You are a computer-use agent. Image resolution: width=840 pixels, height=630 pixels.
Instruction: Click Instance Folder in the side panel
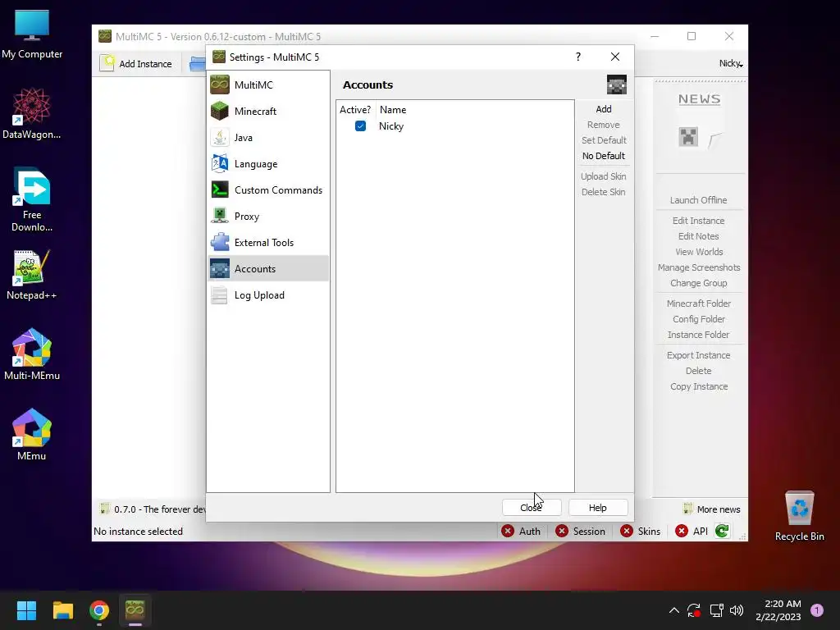tap(698, 335)
